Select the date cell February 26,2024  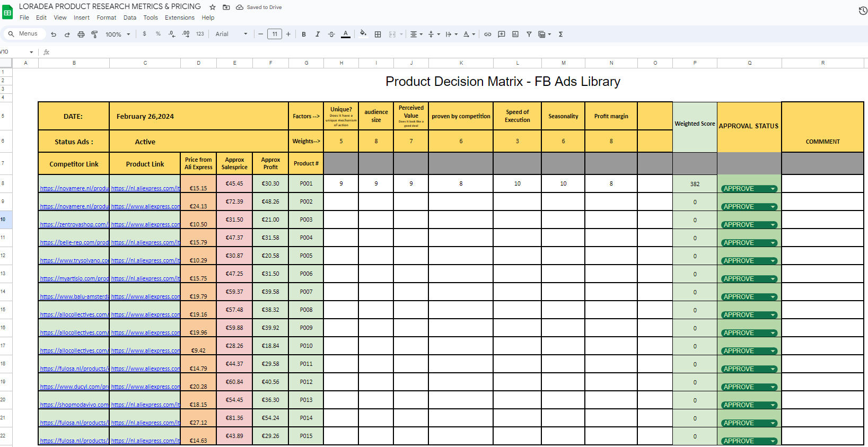[199, 116]
